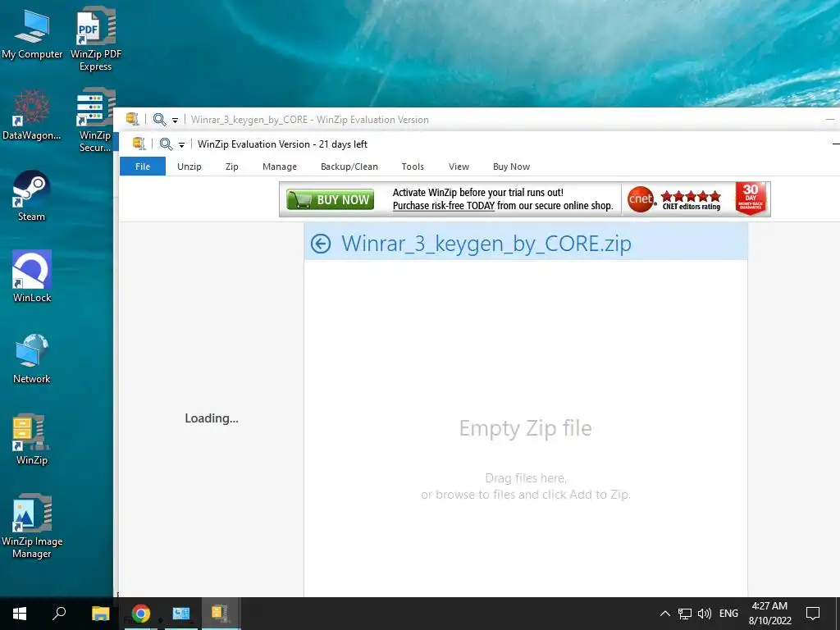Open the Backup/Clean ribbon tab
840x630 pixels.
(349, 167)
